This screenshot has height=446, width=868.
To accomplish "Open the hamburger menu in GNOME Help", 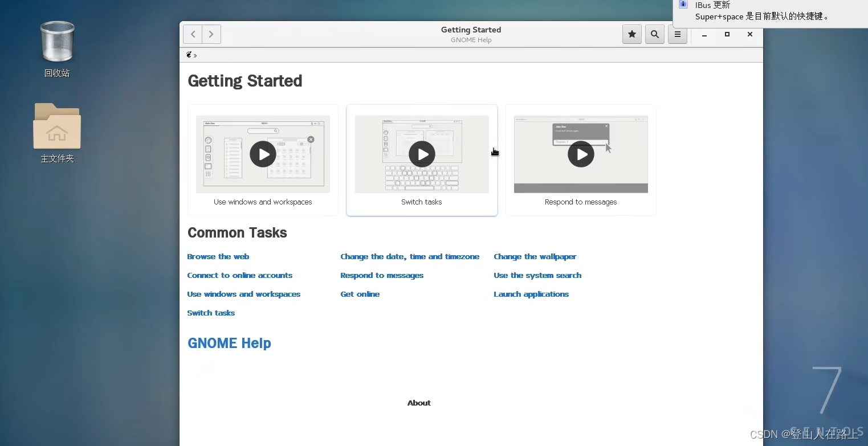I will click(x=678, y=34).
